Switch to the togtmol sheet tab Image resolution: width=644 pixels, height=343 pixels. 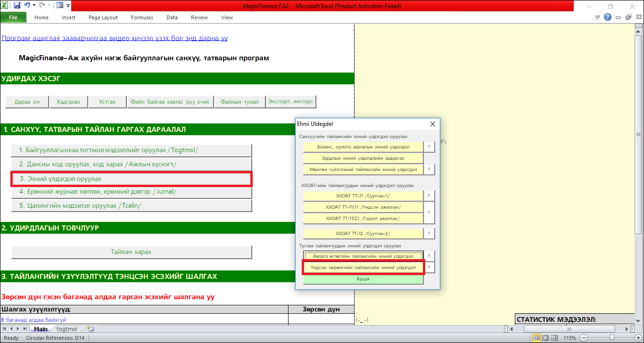pos(66,329)
